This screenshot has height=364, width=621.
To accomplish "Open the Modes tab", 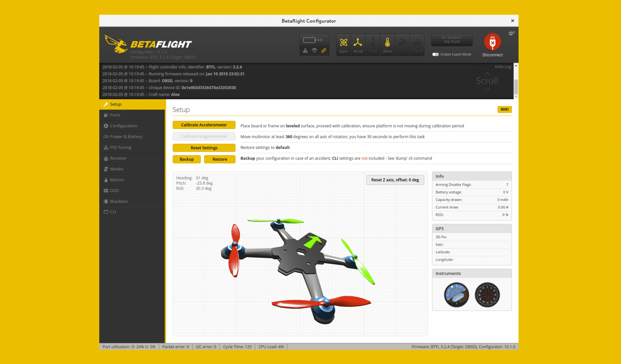I will pyautogui.click(x=132, y=169).
